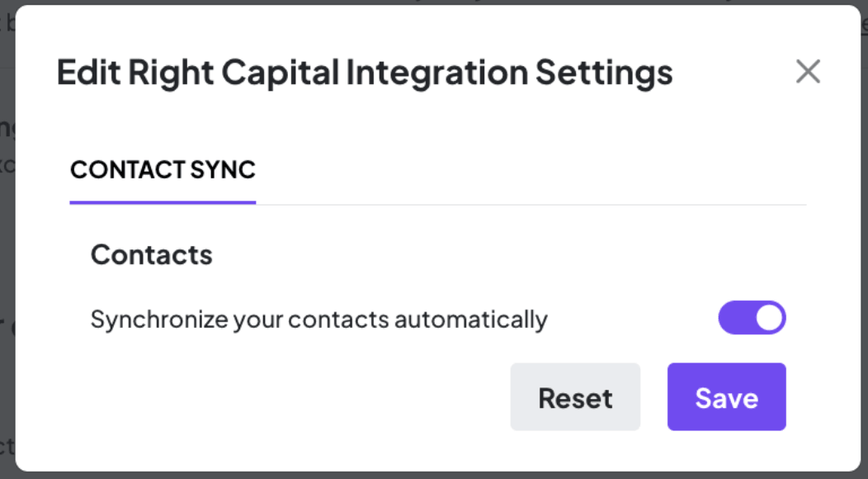This screenshot has width=868, height=479.
Task: Dismiss the integration settings modal via X
Action: (x=808, y=72)
